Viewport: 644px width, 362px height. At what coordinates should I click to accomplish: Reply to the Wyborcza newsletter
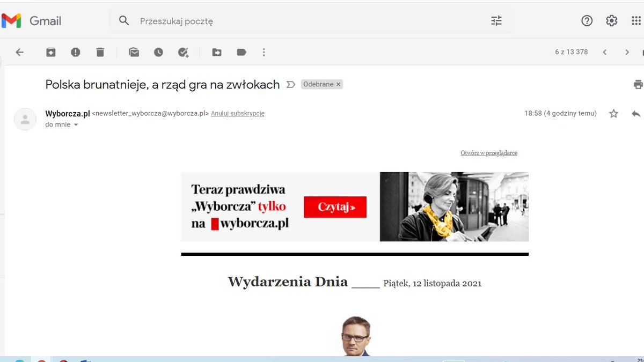coord(636,113)
